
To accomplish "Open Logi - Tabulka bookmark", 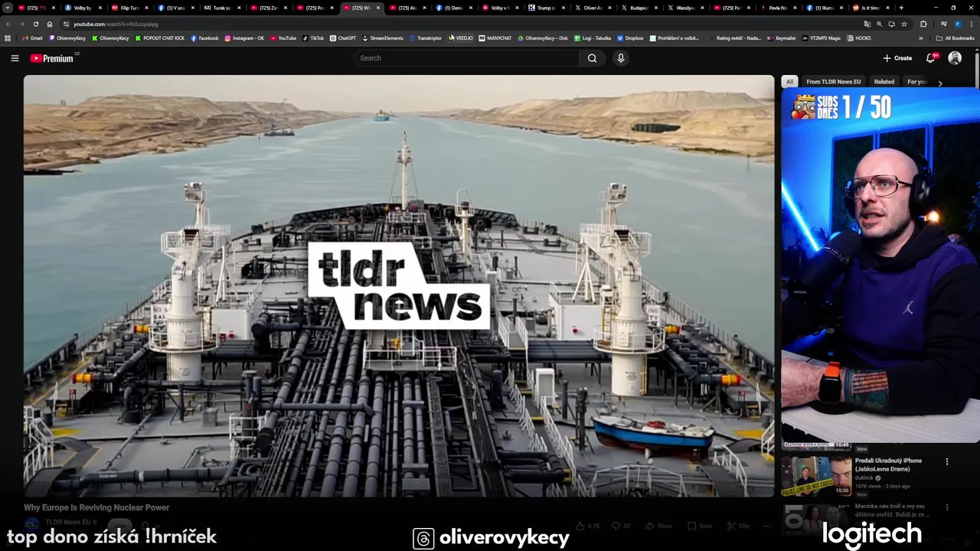I will (x=593, y=38).
